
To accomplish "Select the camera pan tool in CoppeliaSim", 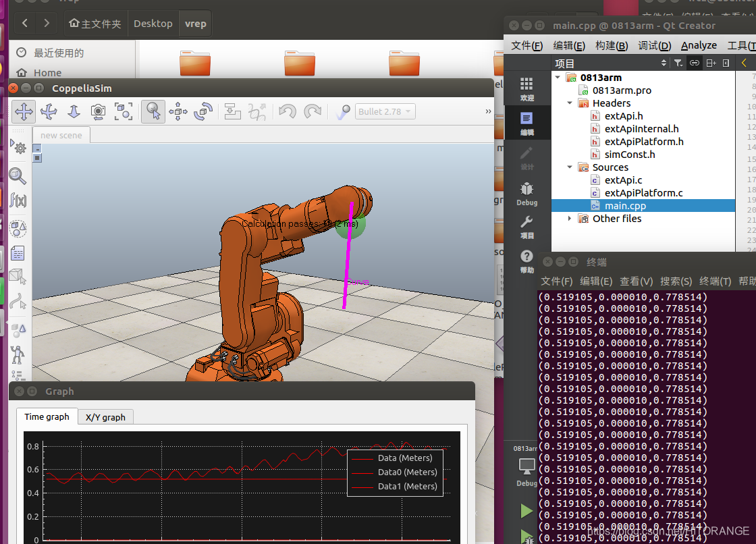I will click(24, 111).
